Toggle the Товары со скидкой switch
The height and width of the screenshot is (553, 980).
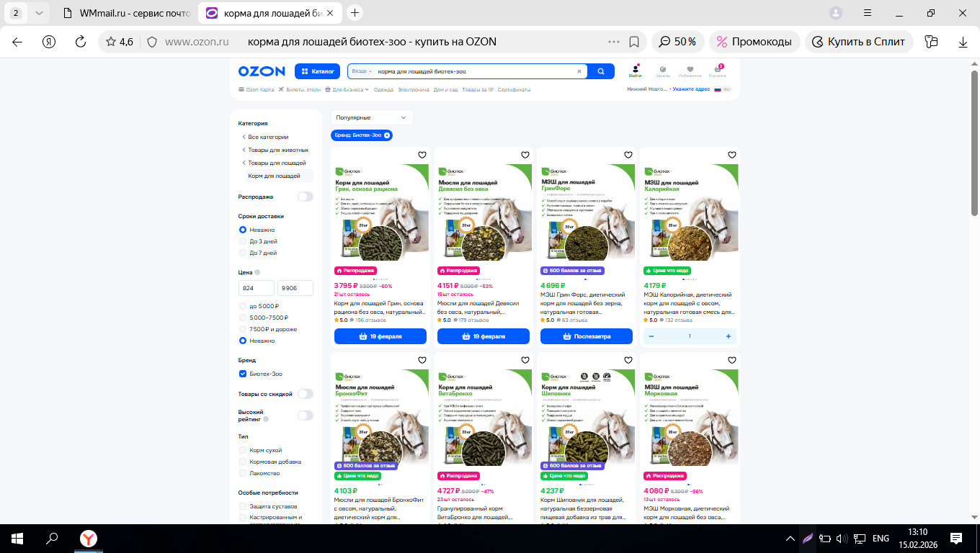tap(306, 394)
